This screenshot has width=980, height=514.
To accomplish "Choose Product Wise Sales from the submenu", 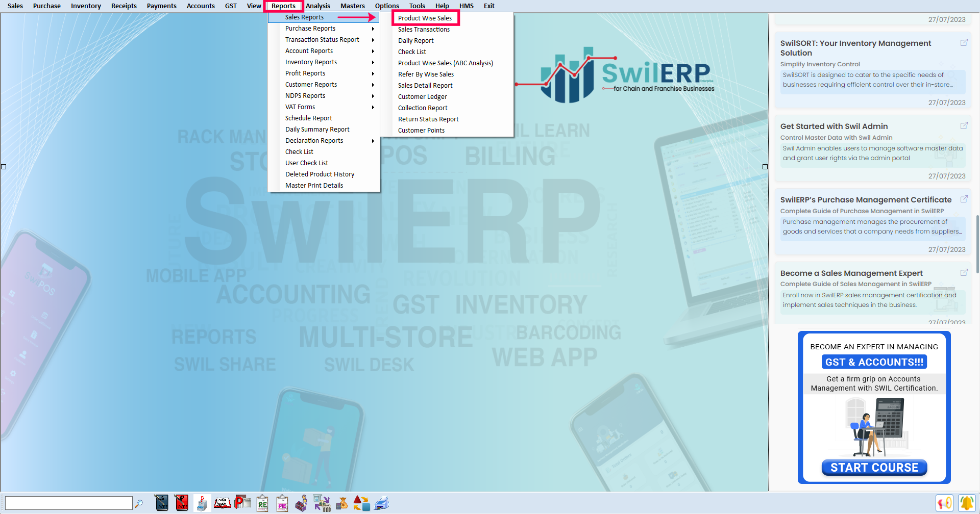I will click(x=425, y=18).
